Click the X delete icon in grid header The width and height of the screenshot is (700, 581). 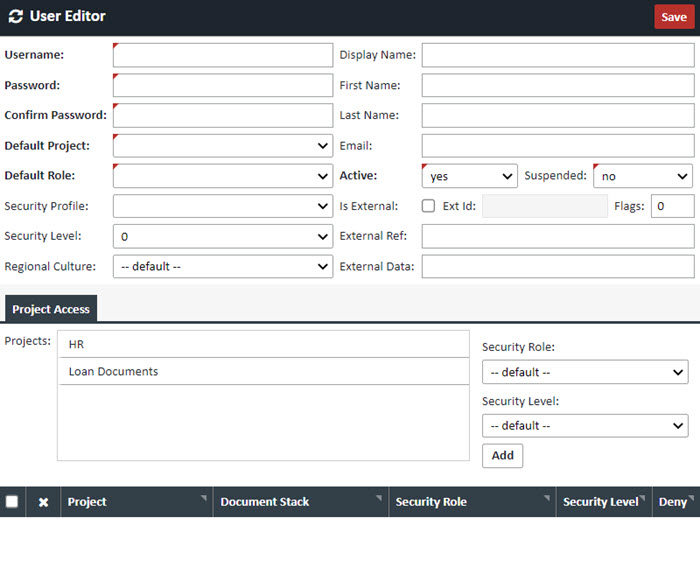(43, 502)
